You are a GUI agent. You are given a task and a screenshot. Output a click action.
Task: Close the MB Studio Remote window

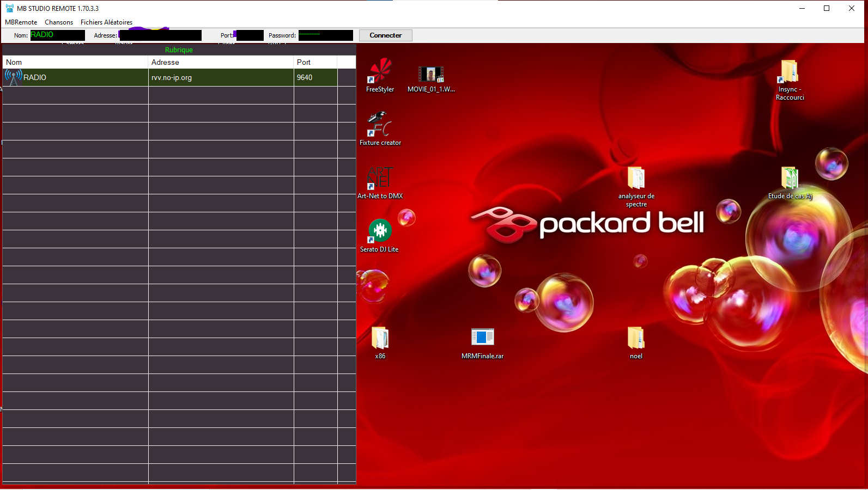(852, 8)
